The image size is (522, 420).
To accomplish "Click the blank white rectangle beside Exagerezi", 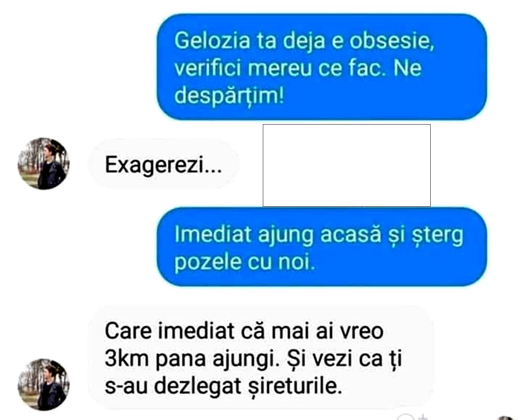I will tap(347, 165).
